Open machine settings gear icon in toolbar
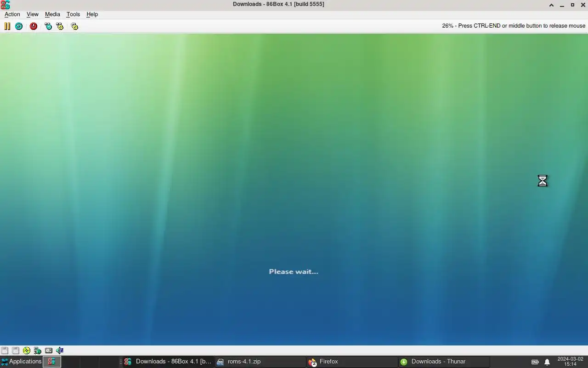 pyautogui.click(x=74, y=26)
